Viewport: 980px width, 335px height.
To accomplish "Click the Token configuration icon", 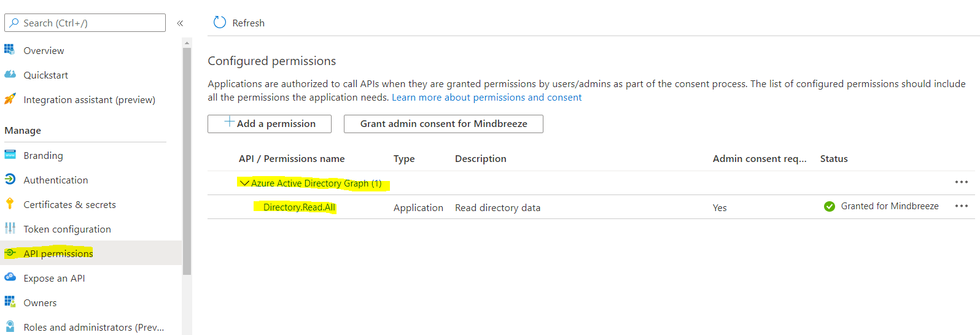I will coord(10,228).
